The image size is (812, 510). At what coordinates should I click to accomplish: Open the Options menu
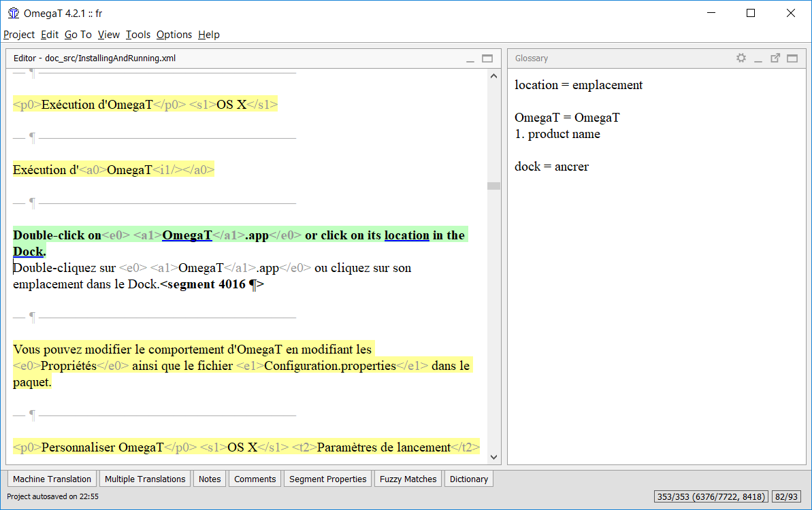174,35
